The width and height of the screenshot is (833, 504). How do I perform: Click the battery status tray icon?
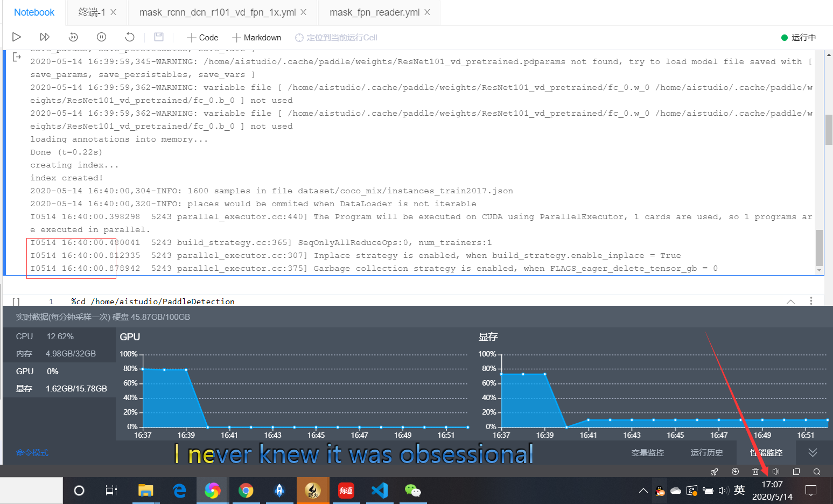(708, 491)
